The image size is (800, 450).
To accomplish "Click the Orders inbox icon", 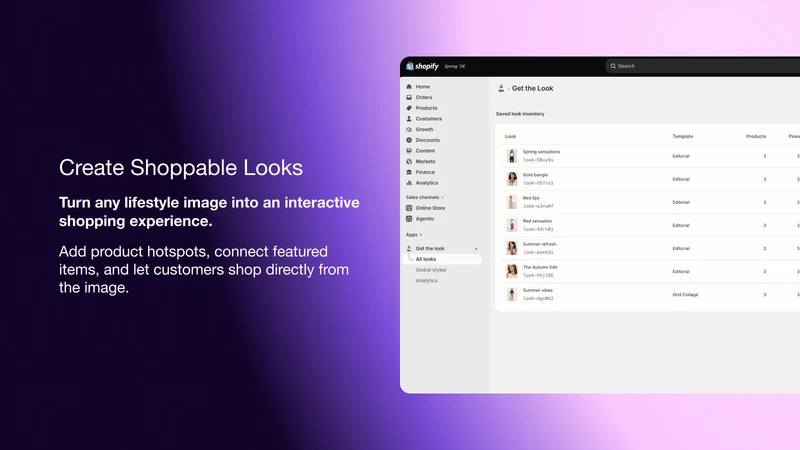I will click(409, 97).
